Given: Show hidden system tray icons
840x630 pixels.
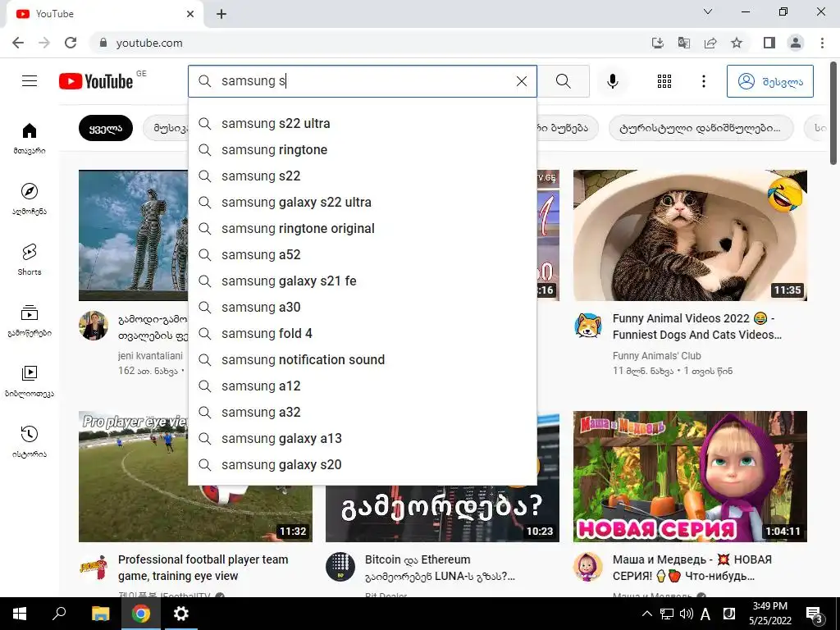Looking at the screenshot, I should point(646,614).
